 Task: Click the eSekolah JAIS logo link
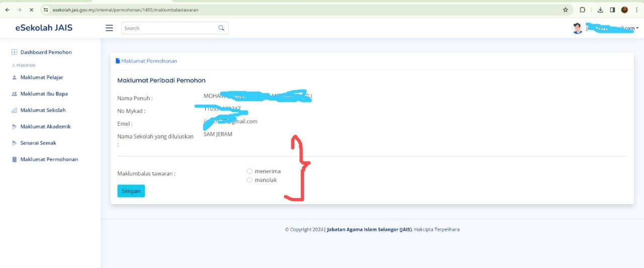pos(44,28)
